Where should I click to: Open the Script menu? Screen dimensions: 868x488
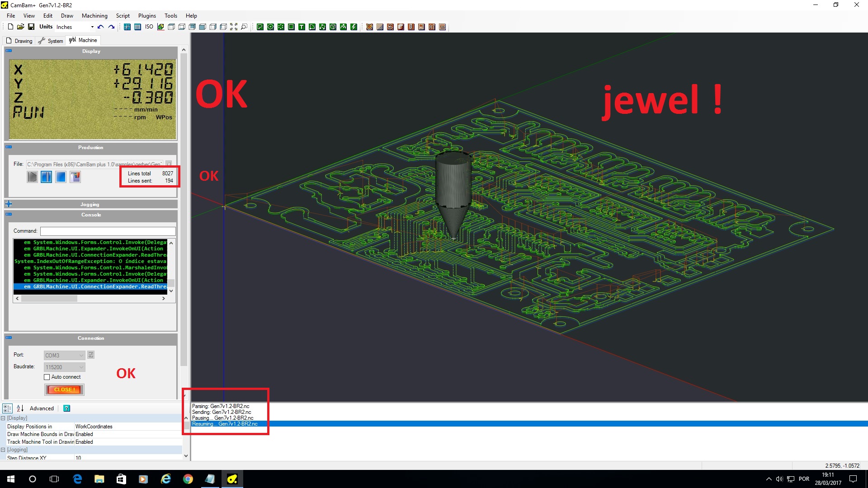(x=123, y=15)
